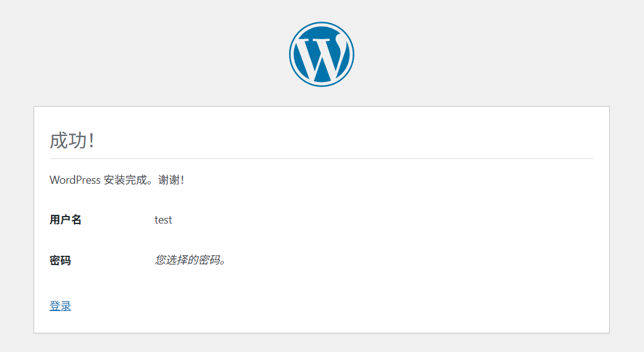Select the username value 'test'
Viewport: 644px width, 352px height.
coord(163,220)
